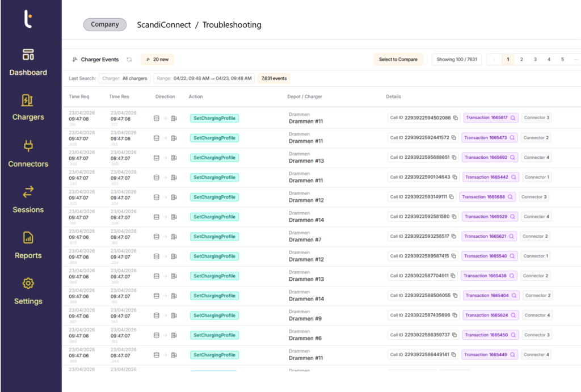Click the Select to Compare button
The width and height of the screenshot is (581, 392).
pos(398,60)
